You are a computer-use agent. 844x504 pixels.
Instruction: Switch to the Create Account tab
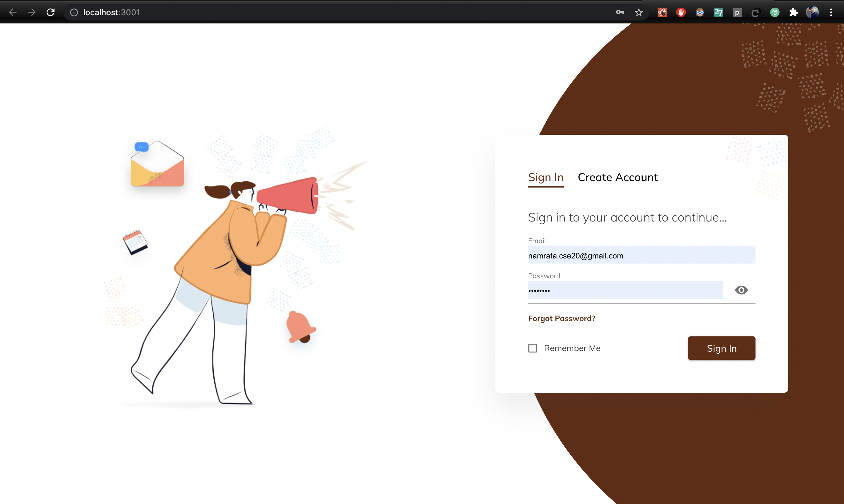(617, 177)
